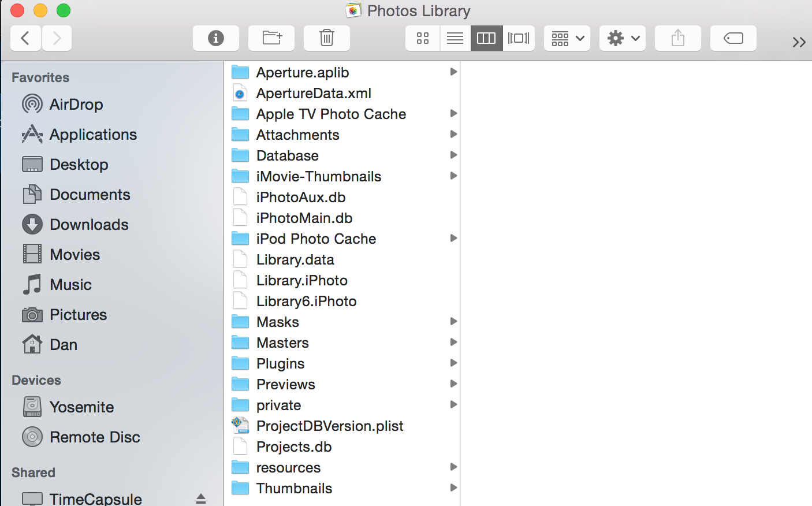Viewport: 812px width, 506px height.
Task: Create a new folder from the toolbar
Action: [271, 38]
